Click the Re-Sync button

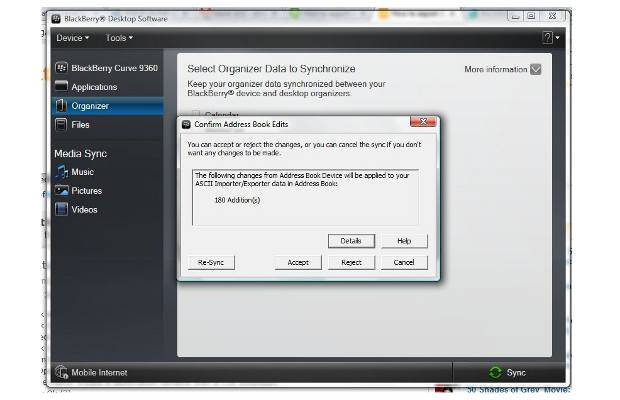pos(211,262)
